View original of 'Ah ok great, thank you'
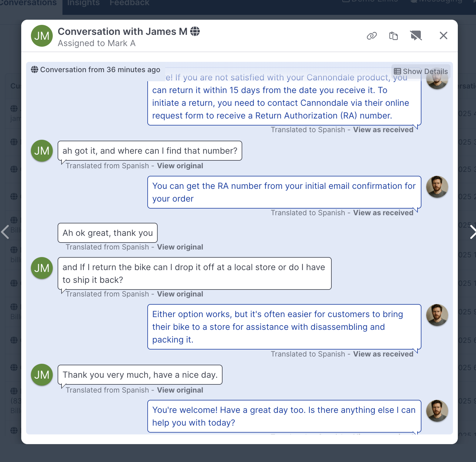This screenshot has width=476, height=462. pos(180,247)
